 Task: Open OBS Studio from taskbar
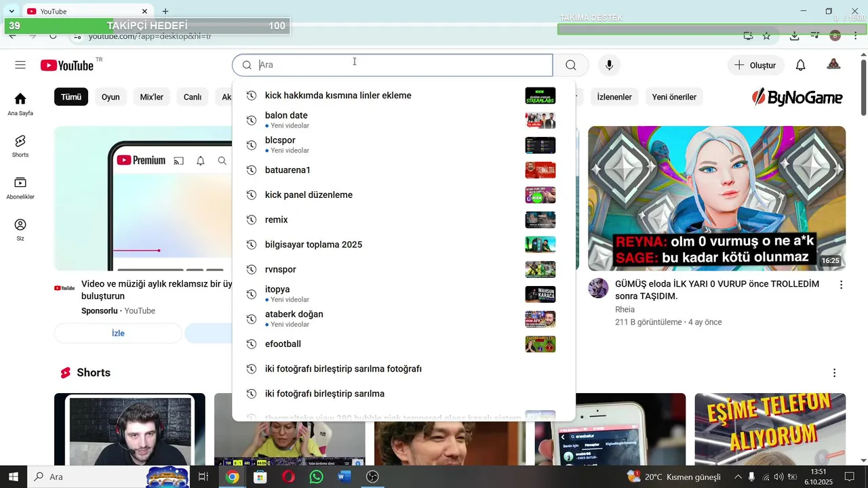372,477
